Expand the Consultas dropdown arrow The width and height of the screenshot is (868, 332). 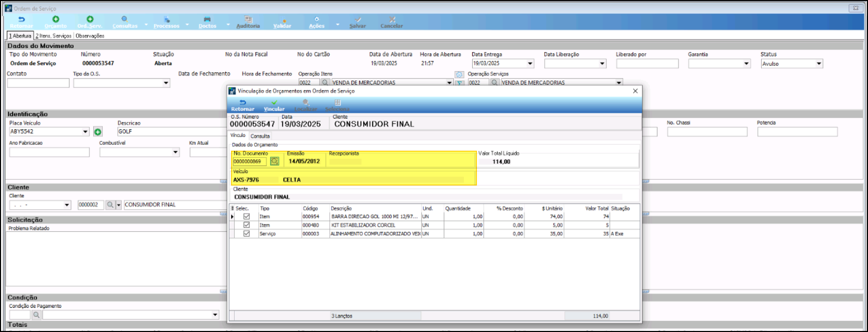tap(146, 24)
